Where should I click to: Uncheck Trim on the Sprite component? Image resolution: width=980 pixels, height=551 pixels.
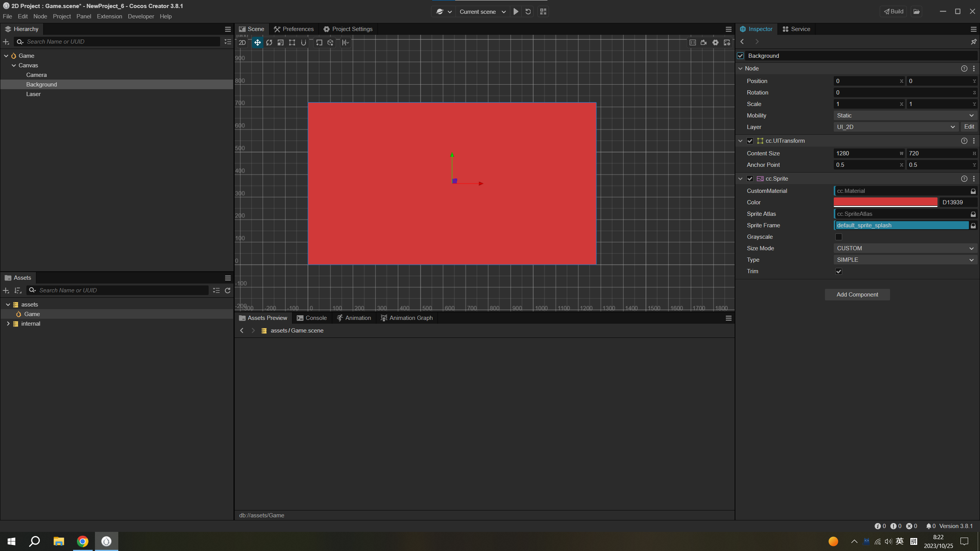click(838, 271)
